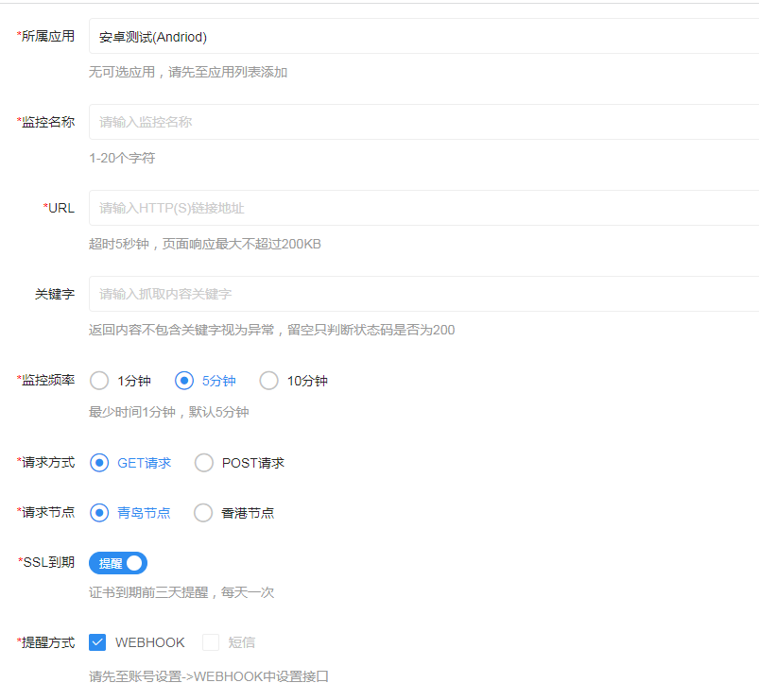Toggle the SSL到期 提醒 switch
The height and width of the screenshot is (700, 759).
(x=118, y=563)
